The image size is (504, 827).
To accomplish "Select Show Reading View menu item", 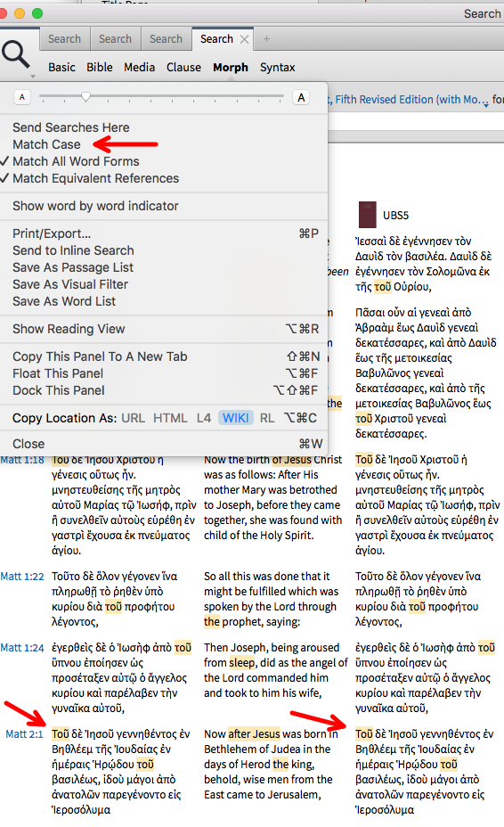I will [x=69, y=329].
